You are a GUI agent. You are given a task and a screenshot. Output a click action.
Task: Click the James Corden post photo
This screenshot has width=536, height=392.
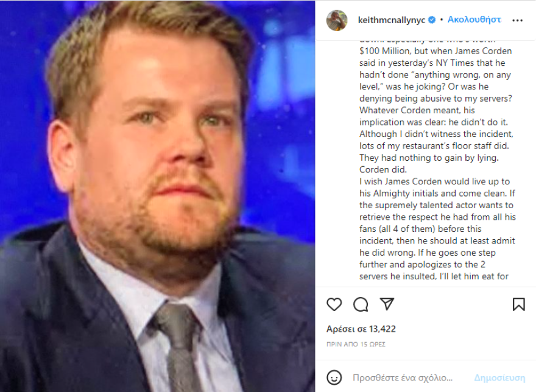tap(157, 196)
